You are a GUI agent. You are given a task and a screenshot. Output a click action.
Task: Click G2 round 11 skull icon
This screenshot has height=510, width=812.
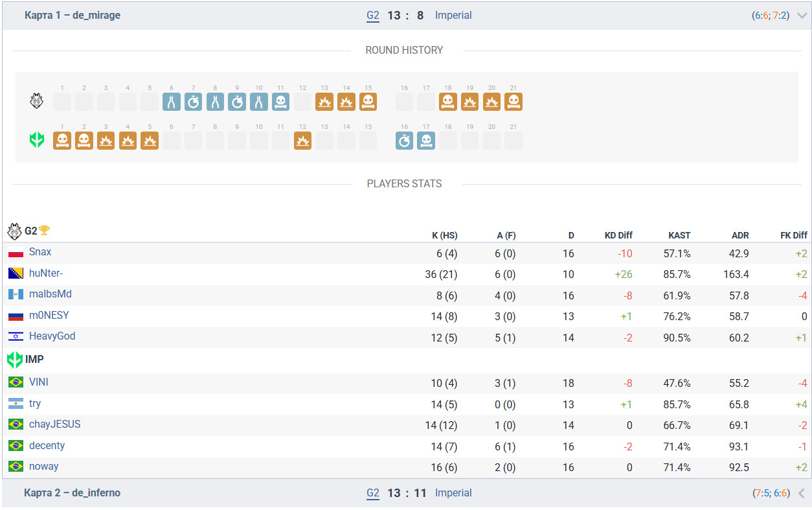pos(281,102)
